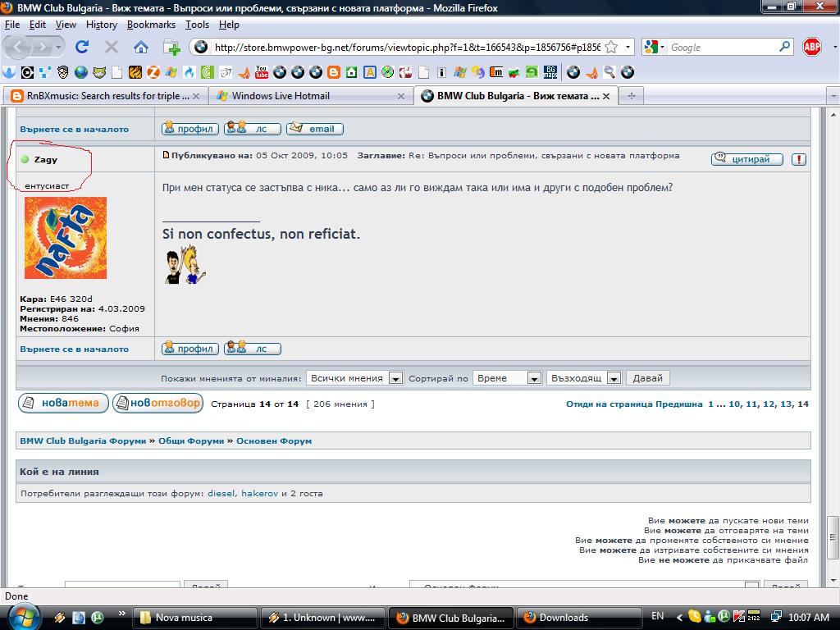This screenshot has height=630, width=840.
Task: Expand the Време sort dropdown
Action: [x=533, y=378]
